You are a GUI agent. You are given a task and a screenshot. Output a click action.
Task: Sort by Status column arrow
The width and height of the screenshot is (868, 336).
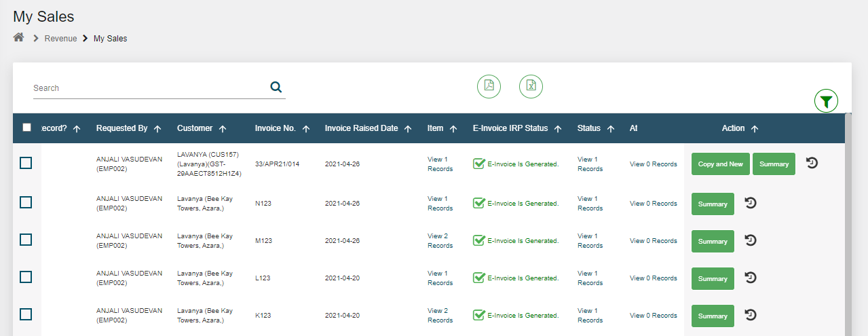(x=611, y=128)
